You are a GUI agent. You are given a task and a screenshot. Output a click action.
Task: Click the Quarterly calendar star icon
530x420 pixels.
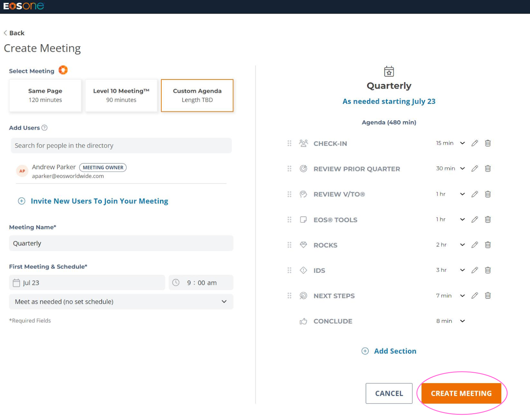(x=389, y=71)
